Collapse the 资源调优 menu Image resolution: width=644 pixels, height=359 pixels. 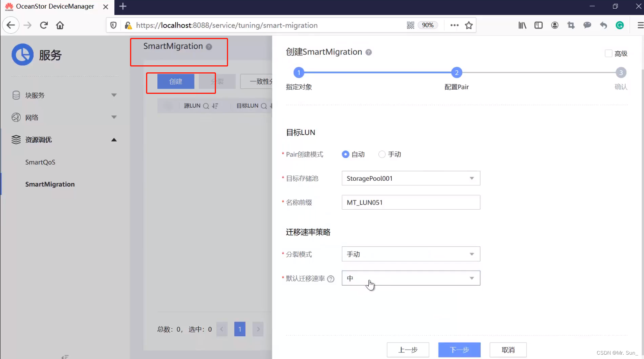pos(64,140)
